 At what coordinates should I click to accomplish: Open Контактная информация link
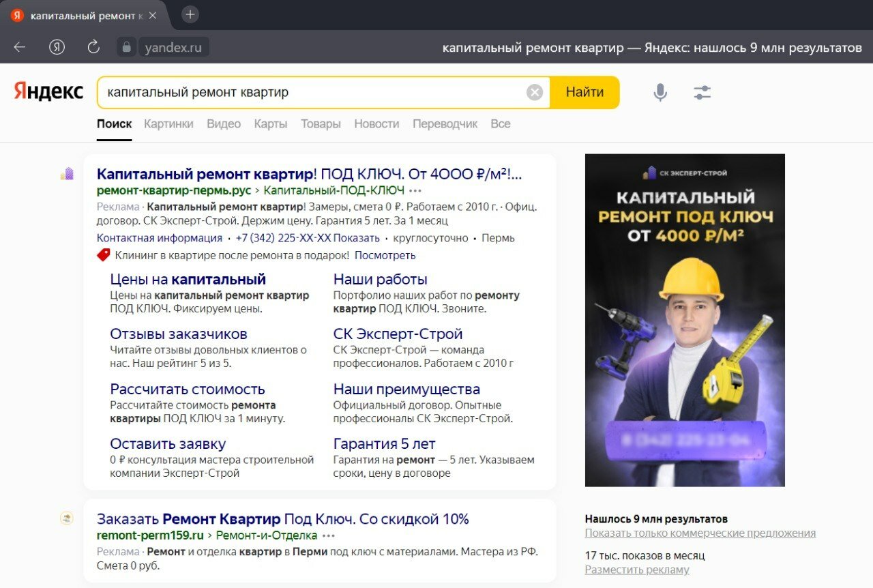tap(160, 238)
